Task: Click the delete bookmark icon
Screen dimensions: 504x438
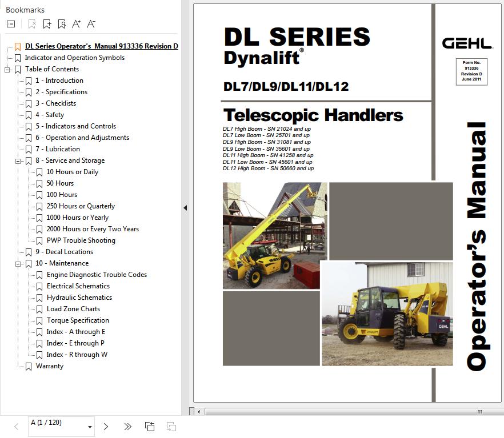Action: tap(32, 24)
